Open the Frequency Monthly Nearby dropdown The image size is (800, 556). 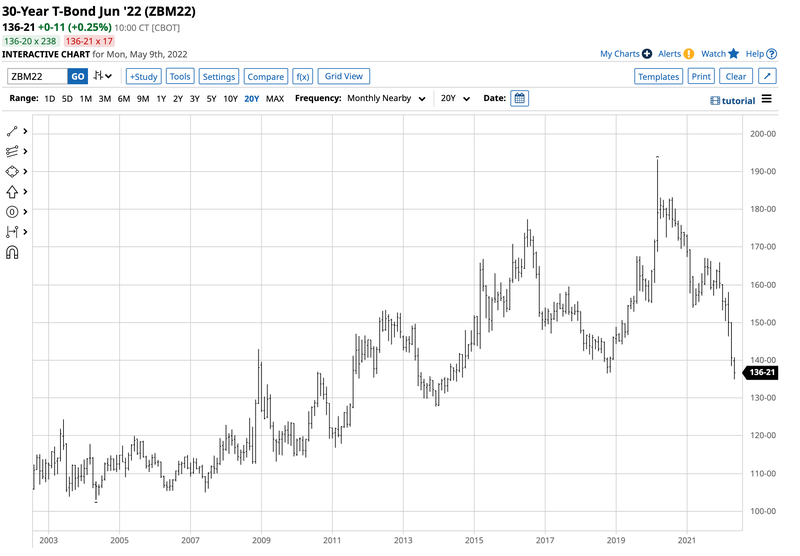tap(386, 98)
